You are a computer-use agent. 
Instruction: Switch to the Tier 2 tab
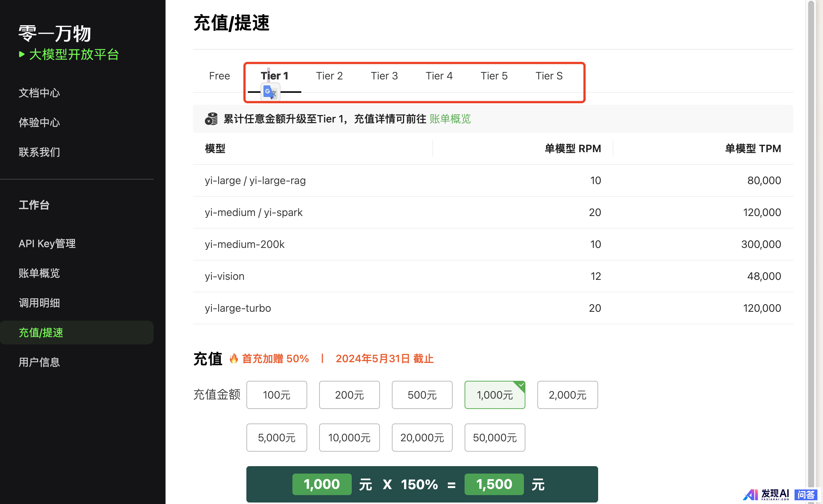[329, 76]
